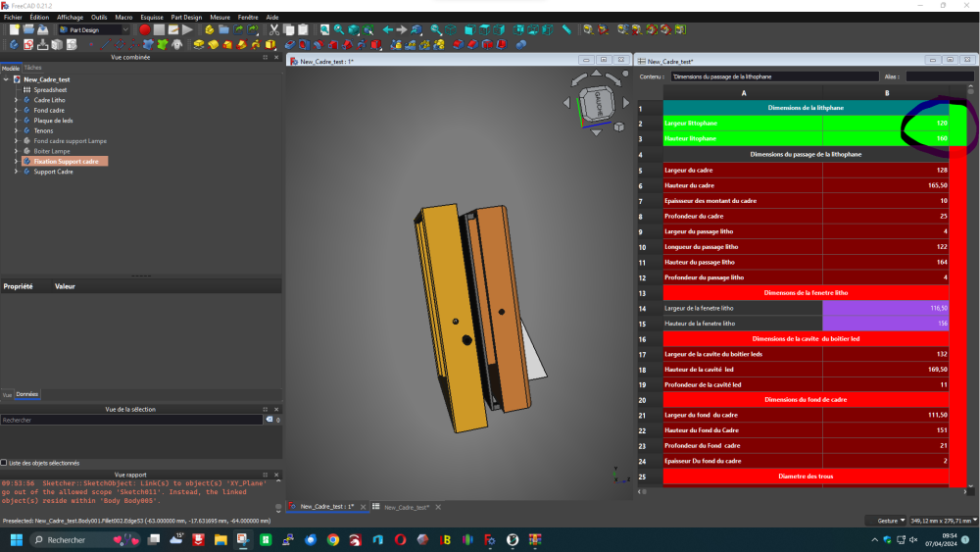Expand the Support Cadre tree item

point(16,172)
